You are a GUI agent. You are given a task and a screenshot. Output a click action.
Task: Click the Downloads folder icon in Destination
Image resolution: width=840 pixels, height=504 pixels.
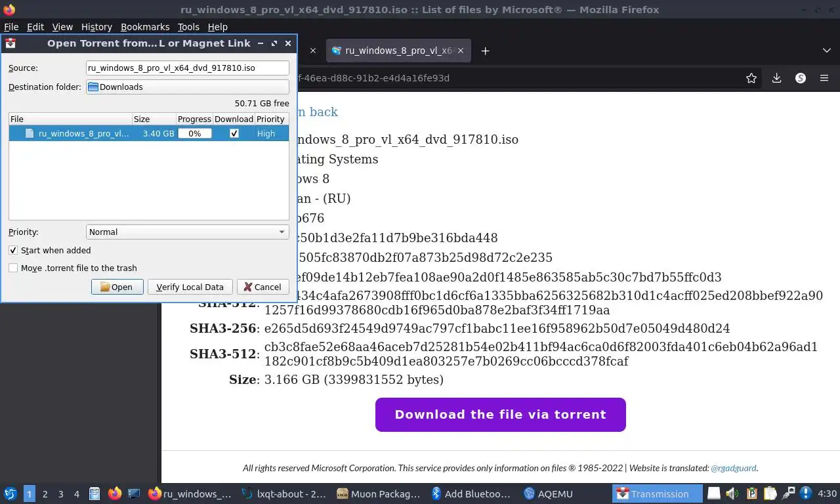[x=93, y=87]
